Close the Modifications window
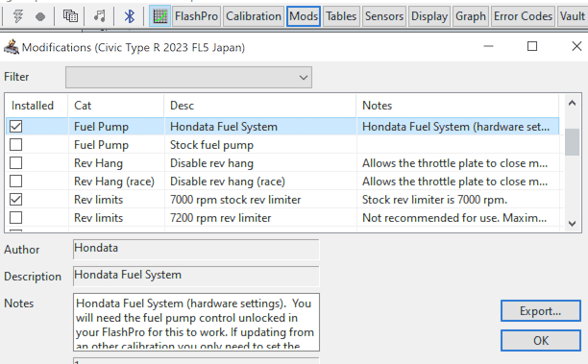The image size is (588, 364). (576, 46)
